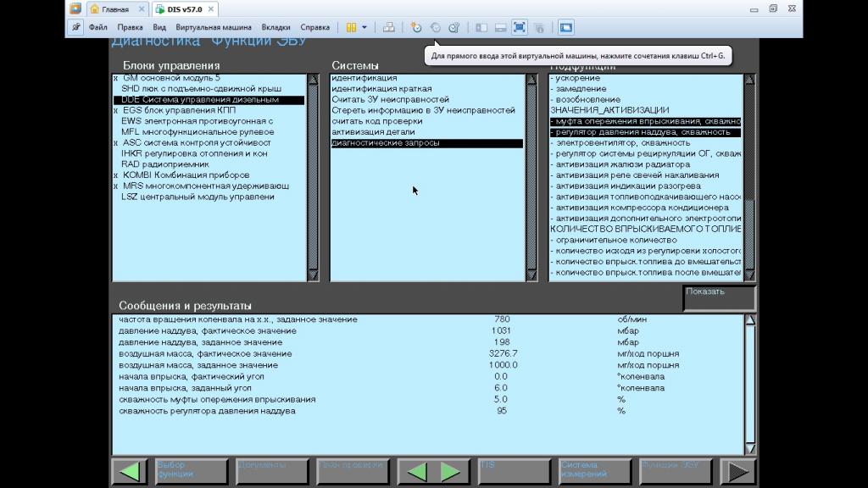Click the pin icon left of Файл

75,27
